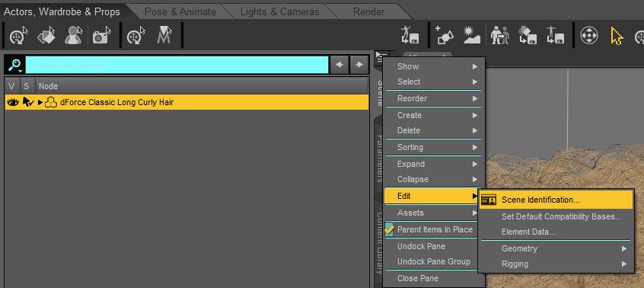Choose Scene Identification... from Edit submenu
The image size is (644, 288).
(x=556, y=200)
